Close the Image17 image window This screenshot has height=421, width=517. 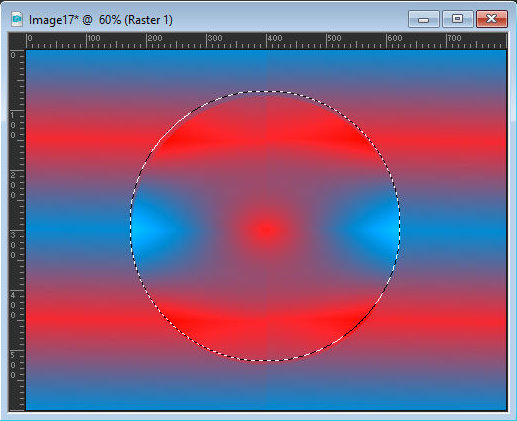tap(492, 19)
